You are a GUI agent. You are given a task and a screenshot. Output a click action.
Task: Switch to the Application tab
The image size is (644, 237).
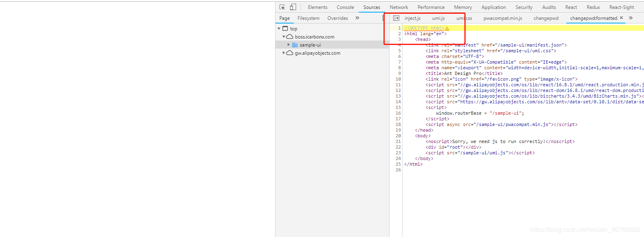click(494, 7)
